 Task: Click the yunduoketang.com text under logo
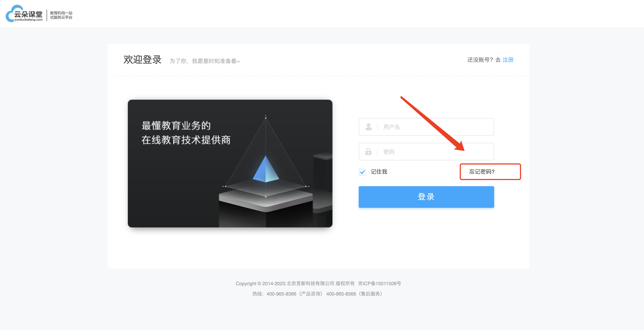[x=28, y=20]
